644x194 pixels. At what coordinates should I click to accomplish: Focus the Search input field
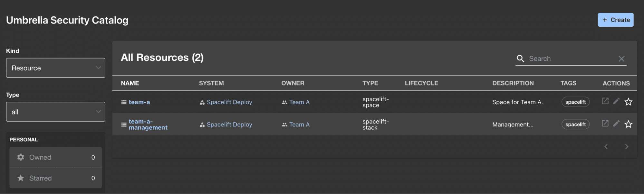(x=572, y=59)
